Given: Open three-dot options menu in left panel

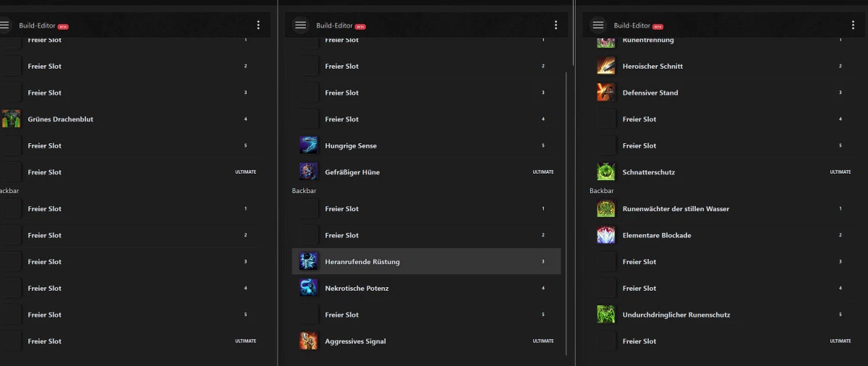Looking at the screenshot, I should point(258,25).
